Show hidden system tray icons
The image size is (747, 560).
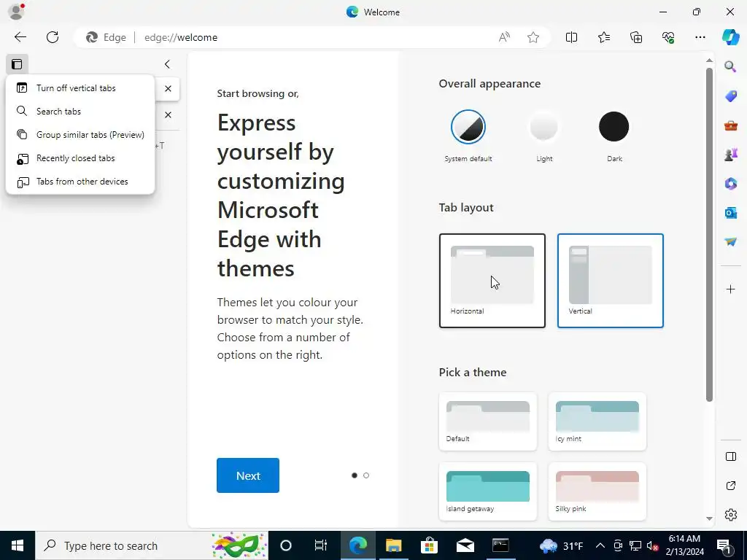click(x=600, y=545)
